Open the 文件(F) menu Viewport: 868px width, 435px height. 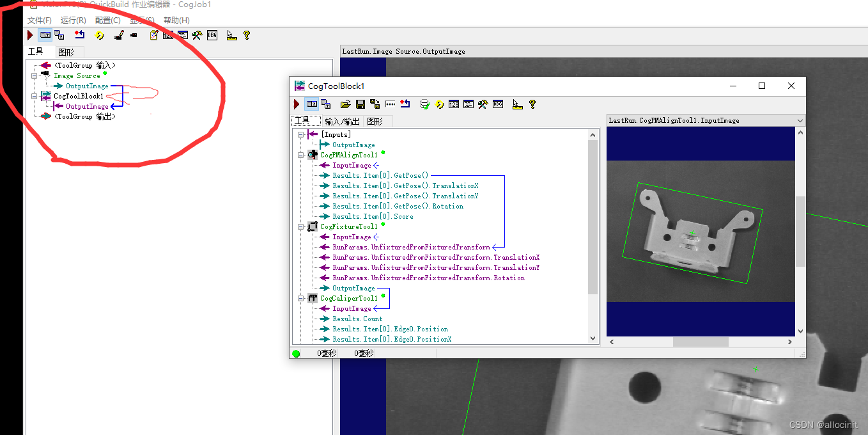click(40, 20)
